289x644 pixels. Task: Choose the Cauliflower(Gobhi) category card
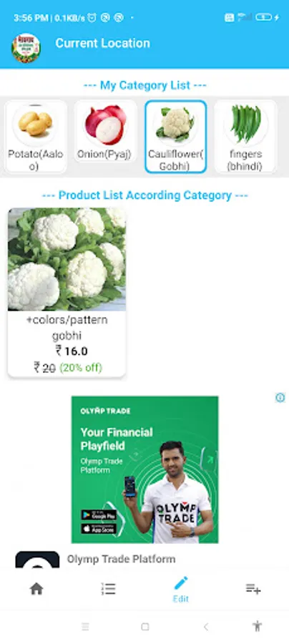pos(176,137)
